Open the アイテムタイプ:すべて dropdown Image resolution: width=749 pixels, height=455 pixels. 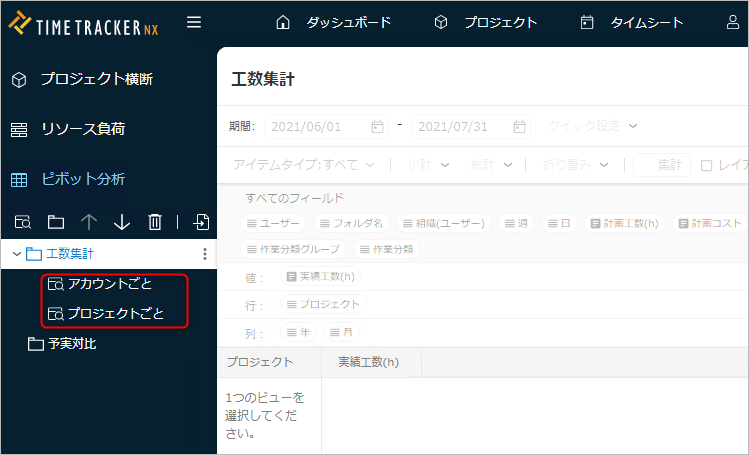pyautogui.click(x=303, y=164)
